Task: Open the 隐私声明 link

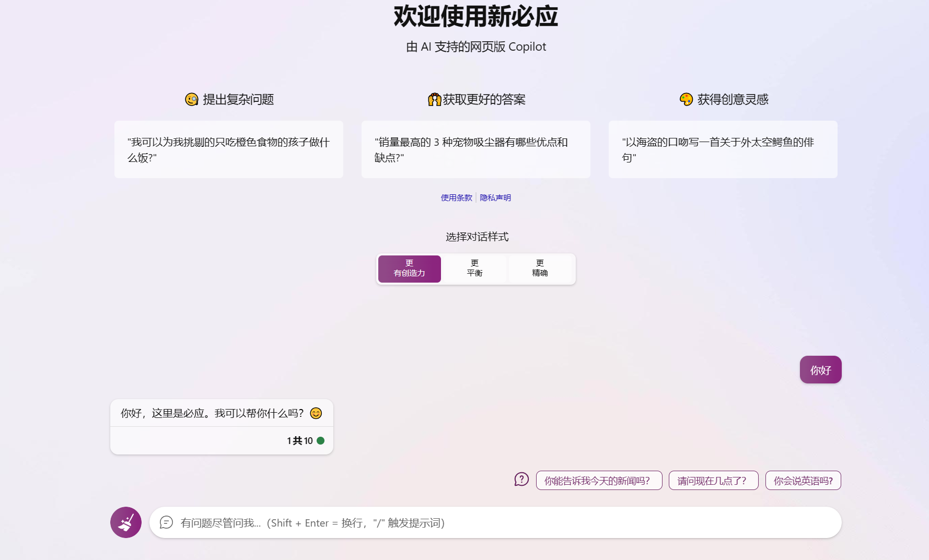Action: pos(495,197)
